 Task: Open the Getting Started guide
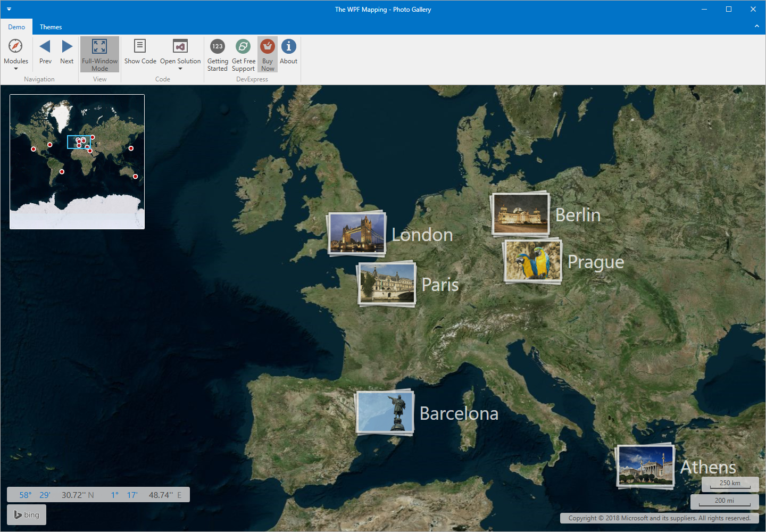(x=218, y=47)
